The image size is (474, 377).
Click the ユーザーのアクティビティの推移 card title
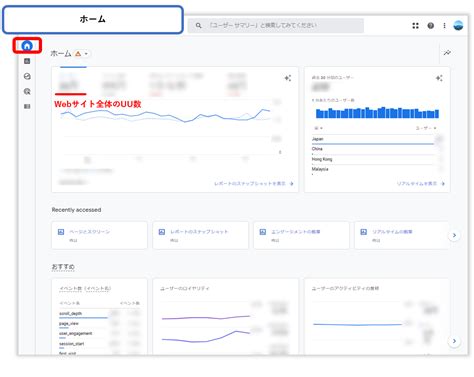pyautogui.click(x=345, y=289)
